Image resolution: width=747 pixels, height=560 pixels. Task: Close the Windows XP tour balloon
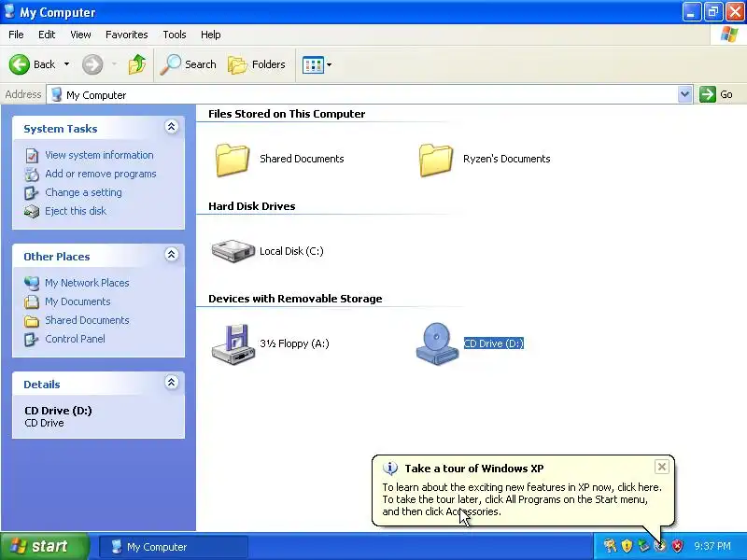[x=662, y=467]
